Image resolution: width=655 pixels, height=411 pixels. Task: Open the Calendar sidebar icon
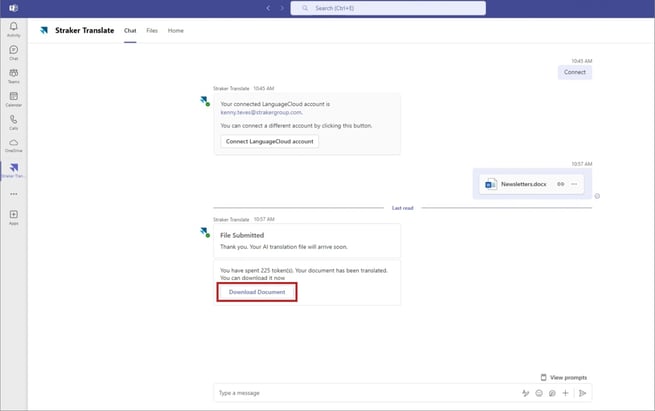point(13,99)
